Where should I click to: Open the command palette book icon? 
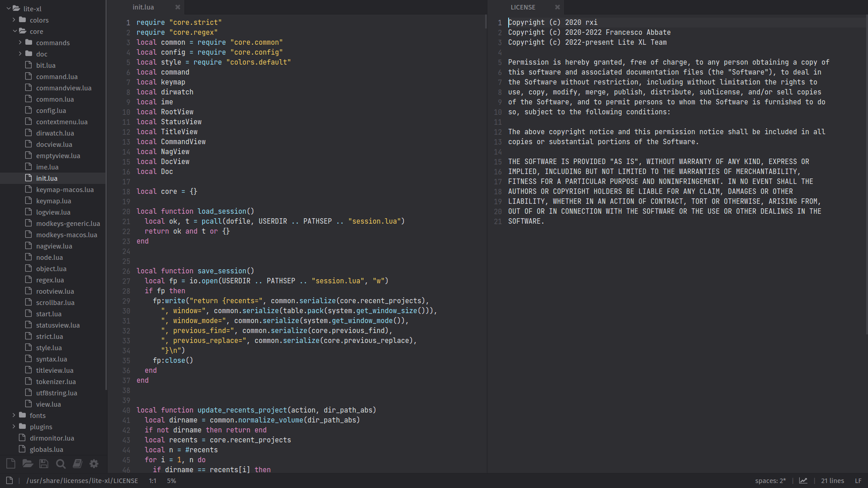point(77,464)
